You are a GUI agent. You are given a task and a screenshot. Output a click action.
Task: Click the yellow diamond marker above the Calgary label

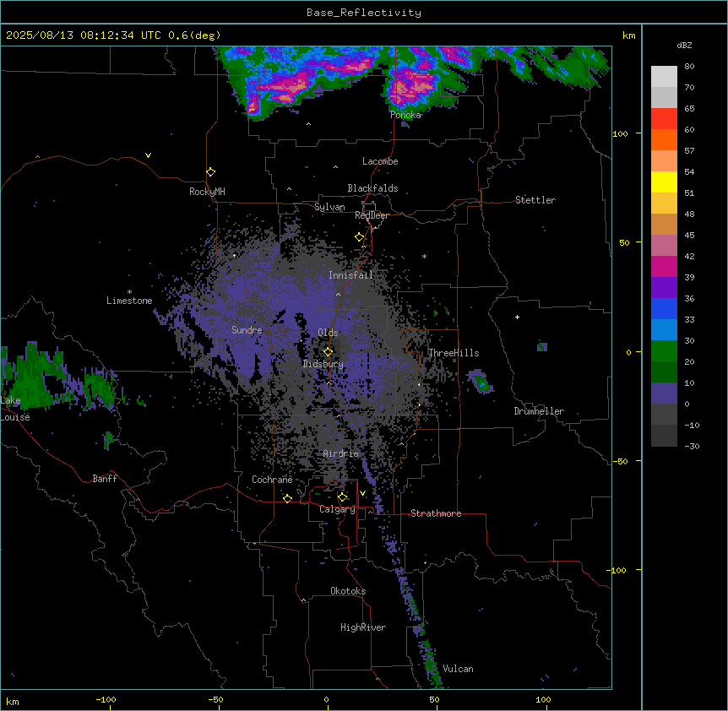click(342, 497)
